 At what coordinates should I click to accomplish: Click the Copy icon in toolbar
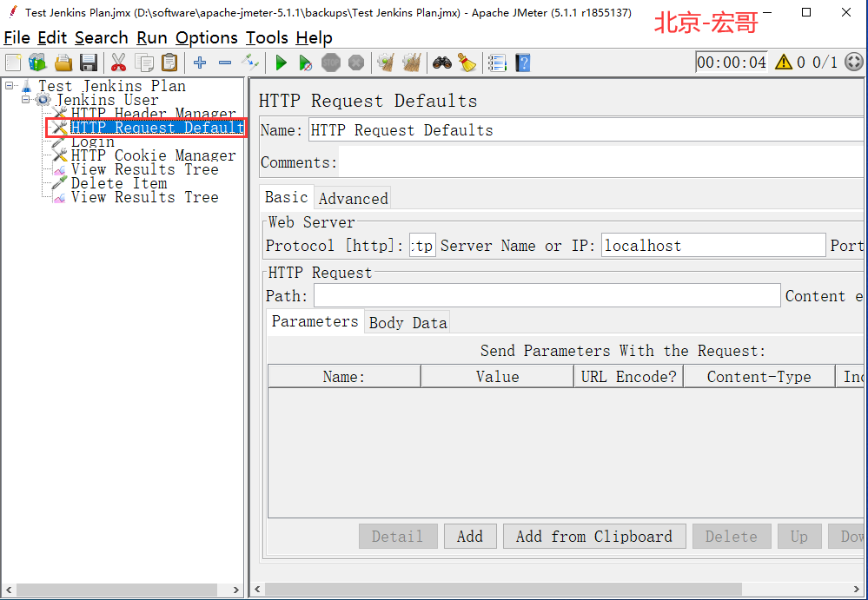click(x=144, y=63)
